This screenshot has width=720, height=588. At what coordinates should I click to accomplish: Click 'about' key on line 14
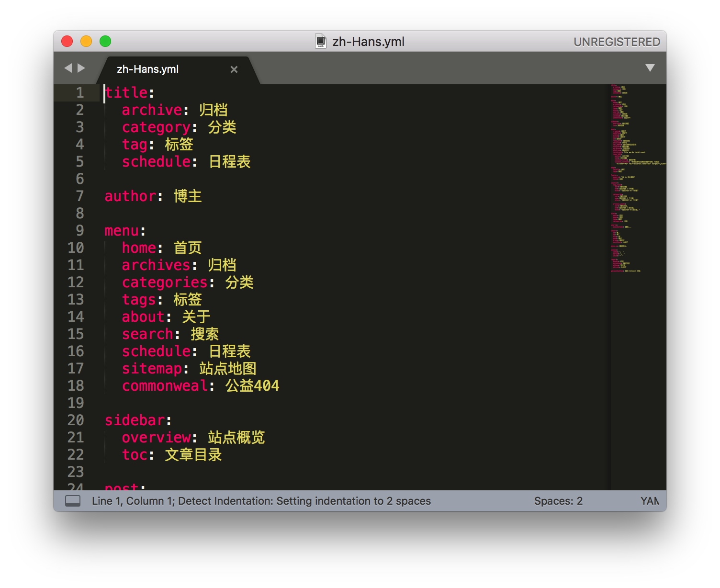pos(143,317)
